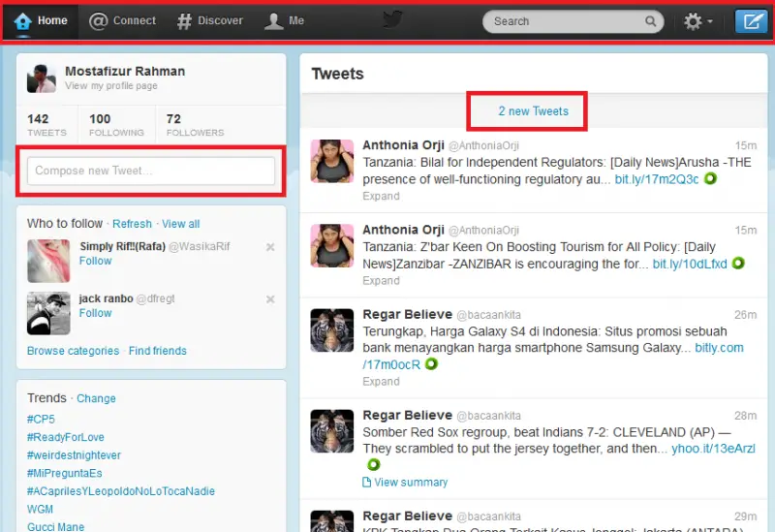
Task: Click the Compose new Tweet box
Action: [x=151, y=171]
